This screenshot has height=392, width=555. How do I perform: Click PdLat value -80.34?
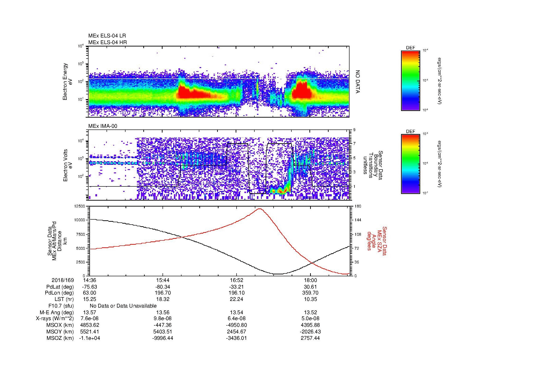[x=163, y=287]
